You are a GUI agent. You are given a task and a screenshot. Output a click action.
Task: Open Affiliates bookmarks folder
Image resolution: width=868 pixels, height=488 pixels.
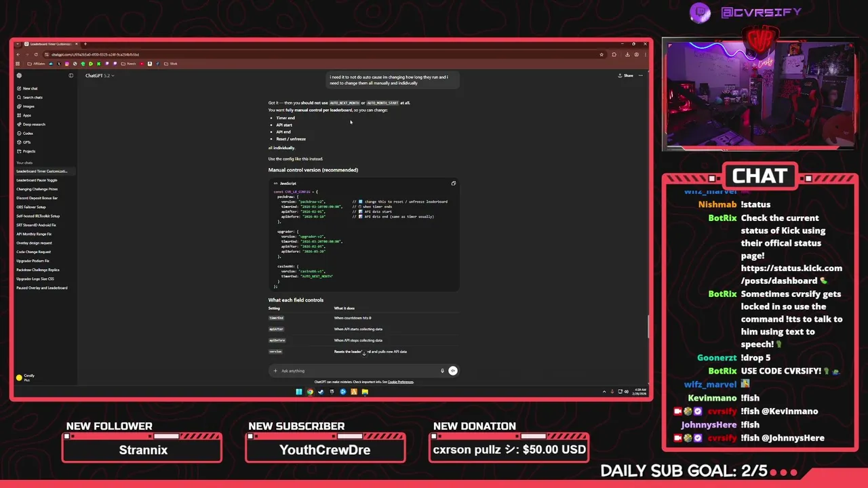(x=36, y=64)
